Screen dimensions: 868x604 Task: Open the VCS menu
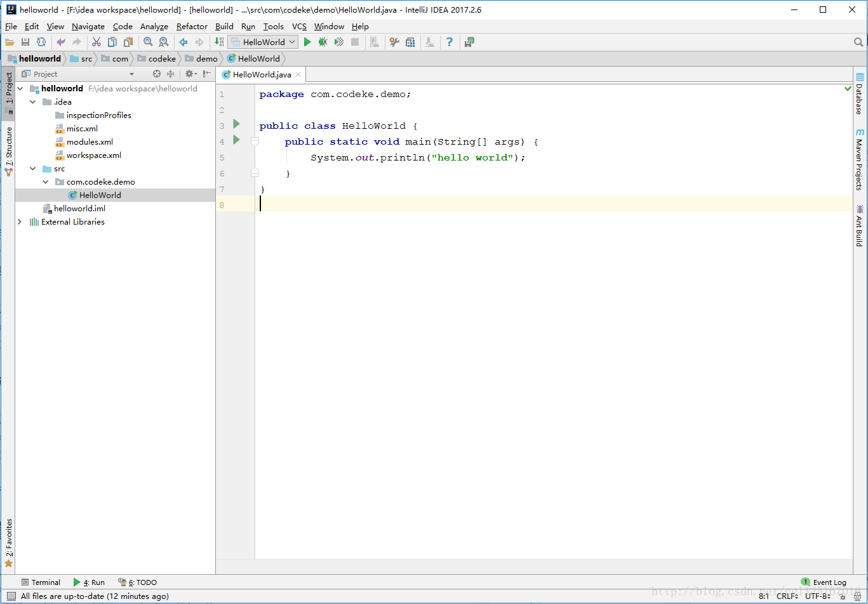tap(299, 26)
